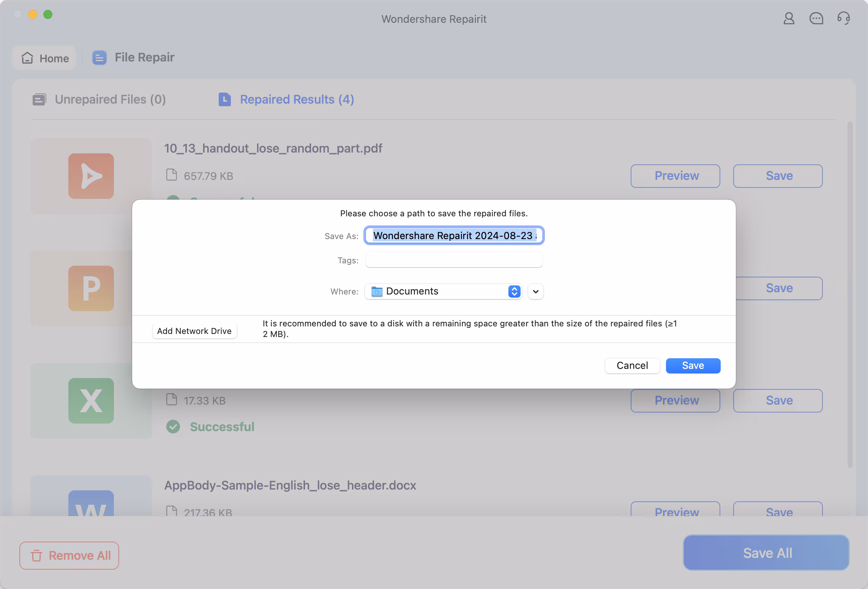
Task: Save the AppBody-Sample docx file
Action: pos(778,509)
